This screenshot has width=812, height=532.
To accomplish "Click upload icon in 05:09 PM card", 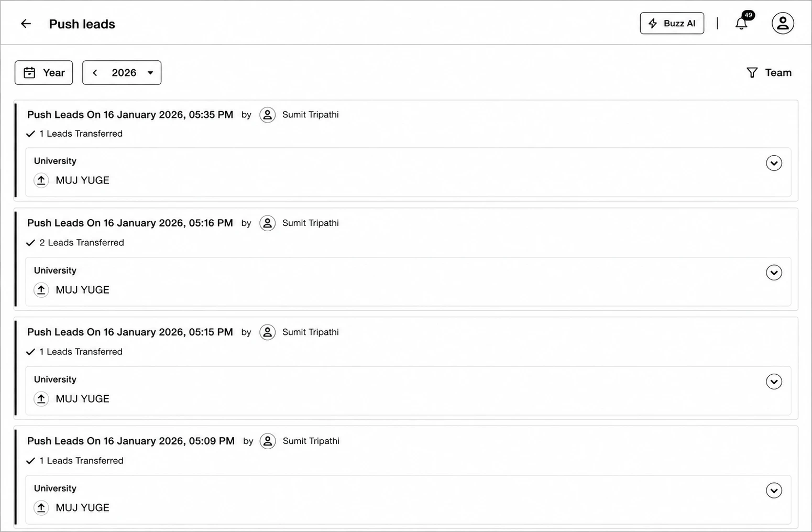I will pos(41,508).
